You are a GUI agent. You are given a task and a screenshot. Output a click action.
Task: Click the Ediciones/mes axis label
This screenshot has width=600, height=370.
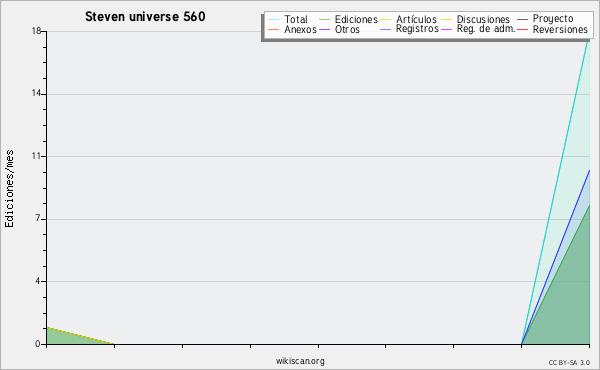(9, 189)
